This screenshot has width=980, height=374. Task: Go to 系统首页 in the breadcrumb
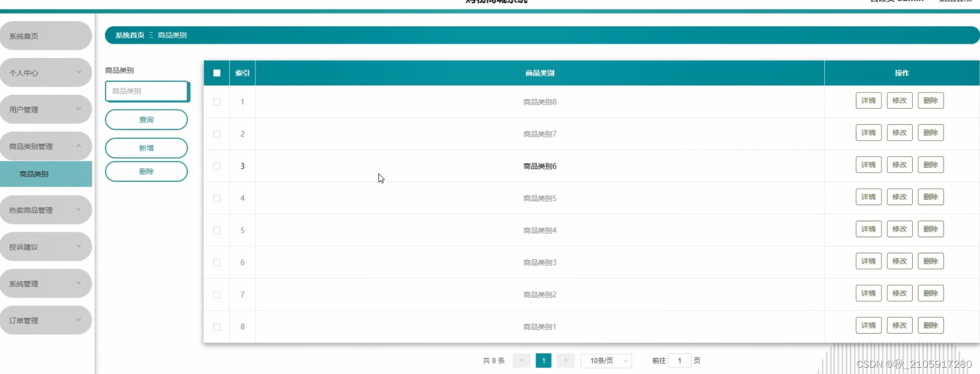[x=130, y=35]
